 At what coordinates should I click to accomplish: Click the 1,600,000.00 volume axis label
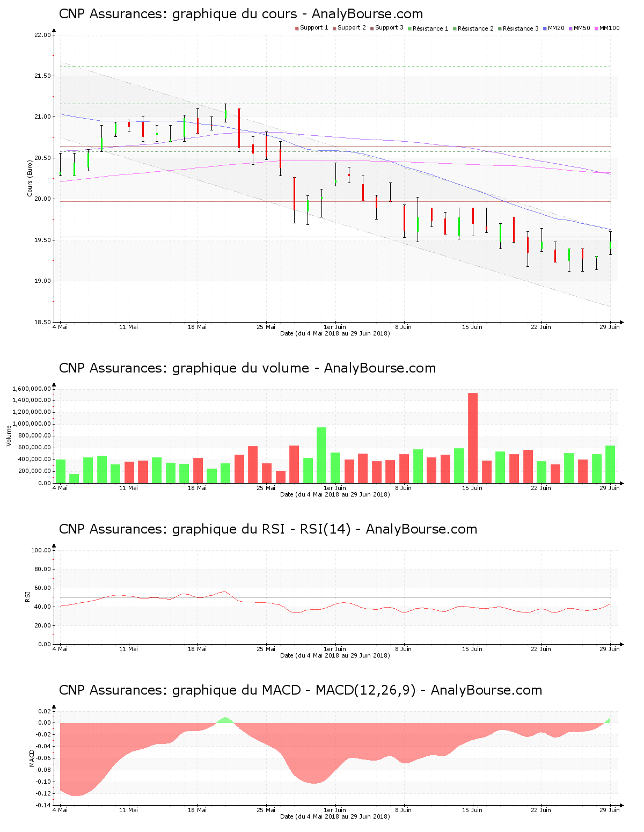32,389
